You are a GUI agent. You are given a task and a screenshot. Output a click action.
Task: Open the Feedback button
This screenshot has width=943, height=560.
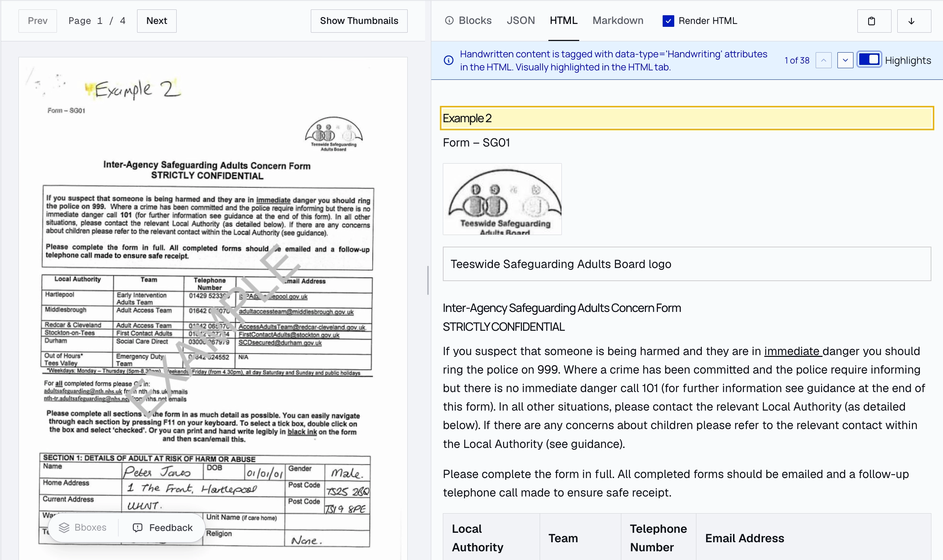tap(162, 527)
